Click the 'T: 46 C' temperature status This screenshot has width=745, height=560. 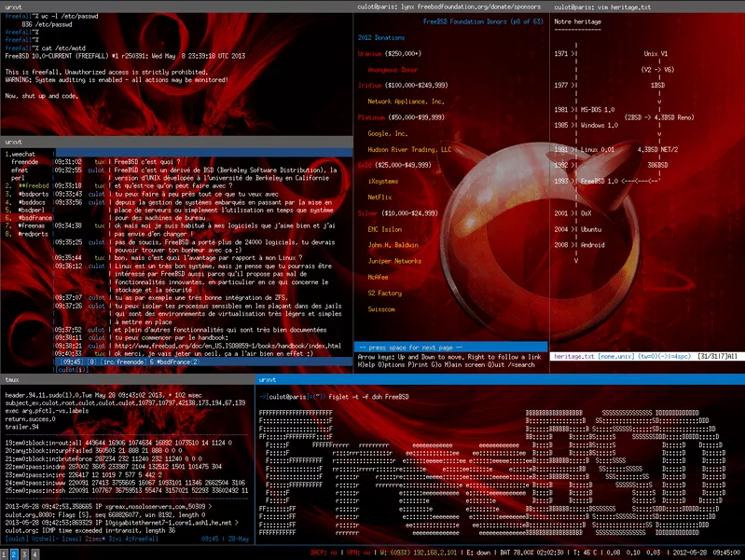point(585,553)
